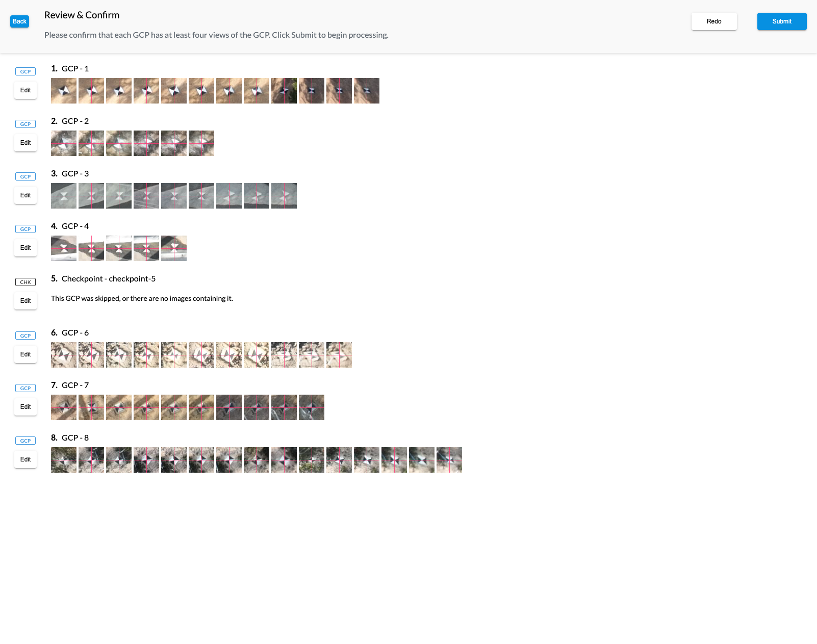
Task: Open first thumbnail of GCP - 1
Action: click(64, 91)
